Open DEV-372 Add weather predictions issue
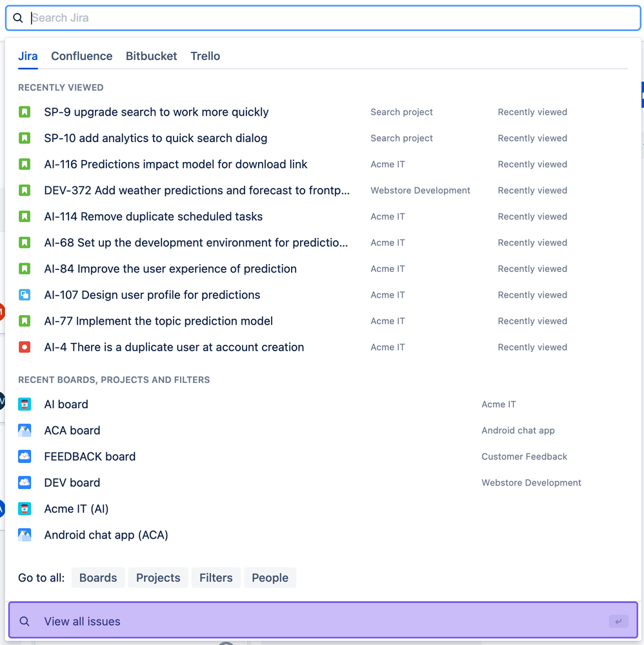644x645 pixels. click(197, 190)
